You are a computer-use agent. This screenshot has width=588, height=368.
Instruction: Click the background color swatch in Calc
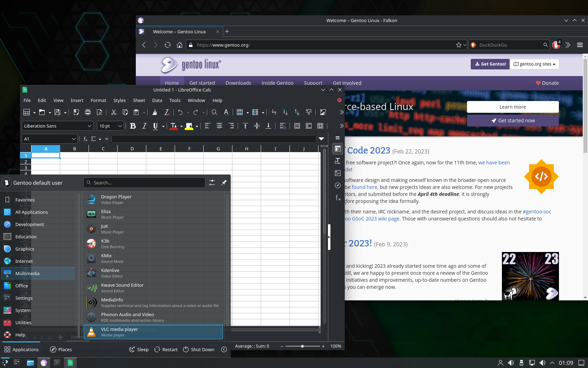point(189,126)
